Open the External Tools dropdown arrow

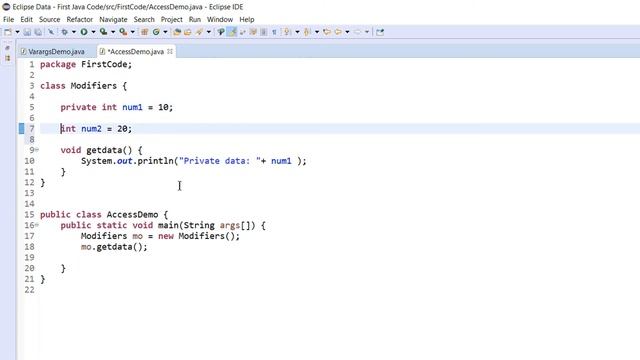(x=132, y=32)
